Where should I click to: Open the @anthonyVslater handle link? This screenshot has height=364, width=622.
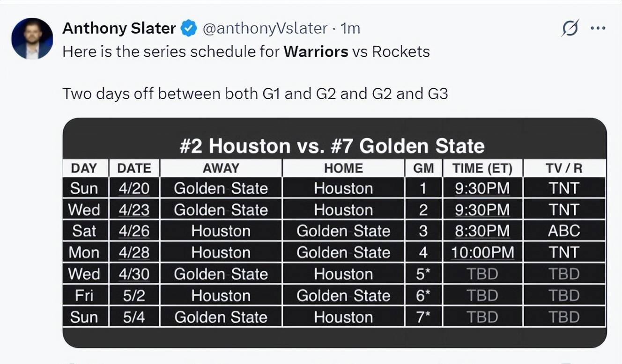265,29
